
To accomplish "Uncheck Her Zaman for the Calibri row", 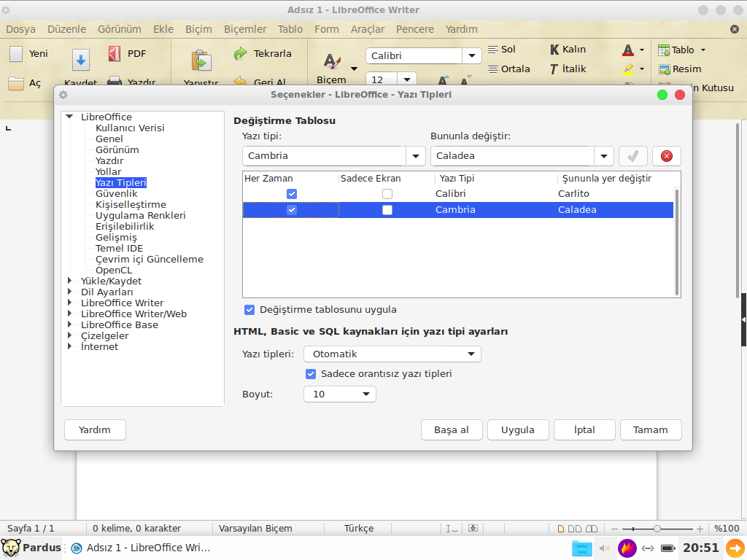I will coord(292,194).
